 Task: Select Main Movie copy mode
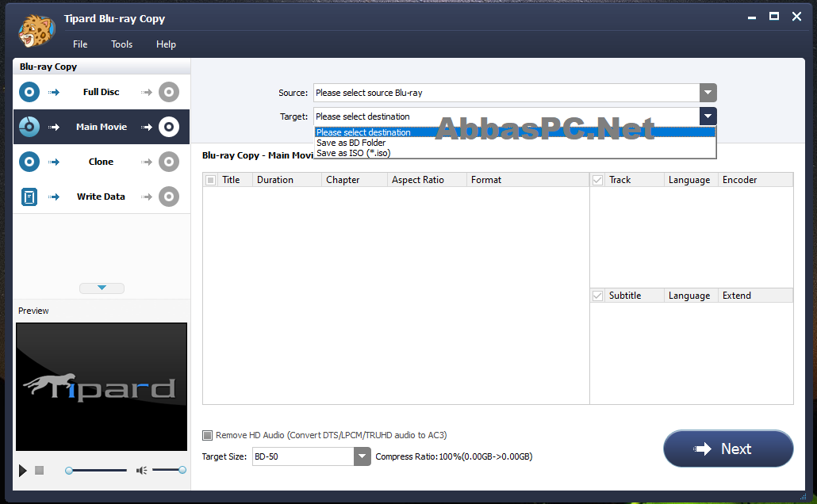point(102,127)
